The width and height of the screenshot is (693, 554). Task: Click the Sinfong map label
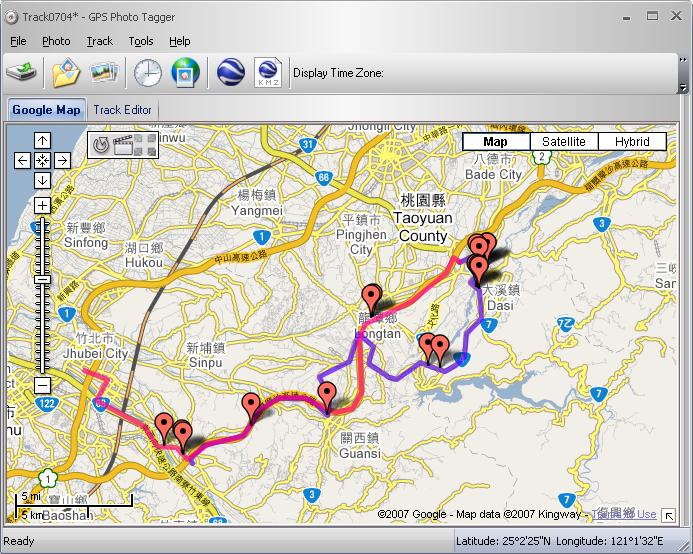[x=86, y=235]
